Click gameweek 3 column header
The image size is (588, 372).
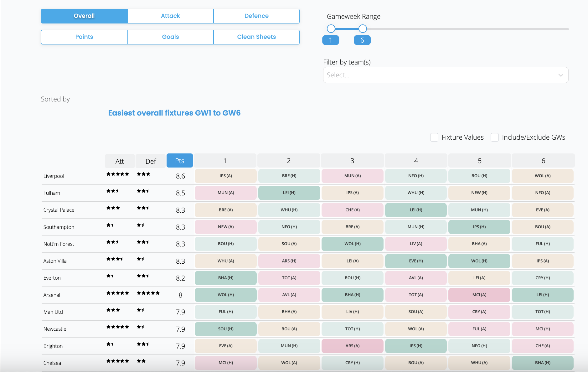[x=352, y=161]
